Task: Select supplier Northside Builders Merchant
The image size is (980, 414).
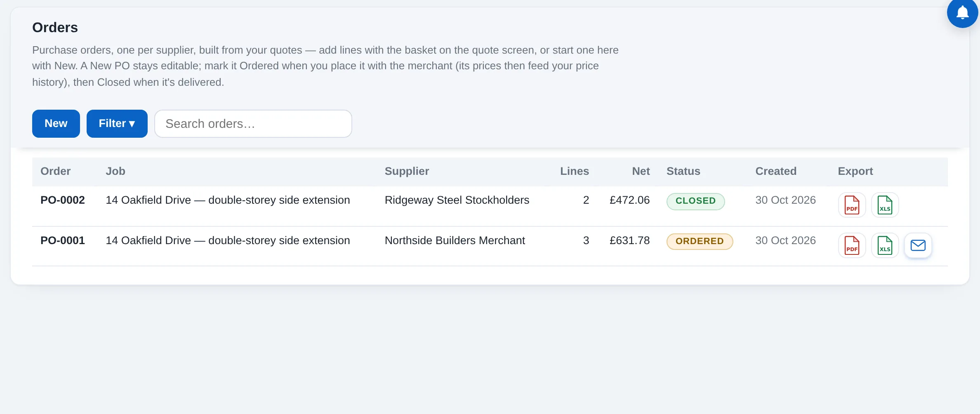Action: pyautogui.click(x=455, y=240)
